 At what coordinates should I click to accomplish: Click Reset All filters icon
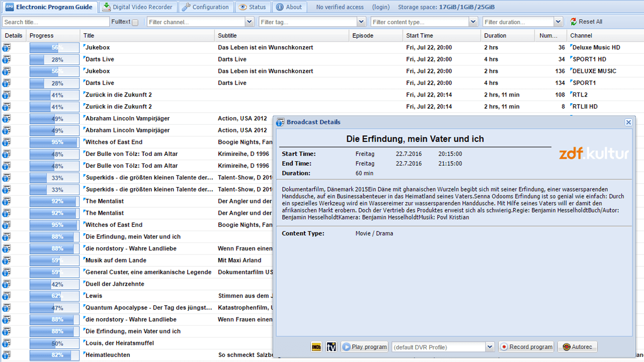[x=574, y=22]
